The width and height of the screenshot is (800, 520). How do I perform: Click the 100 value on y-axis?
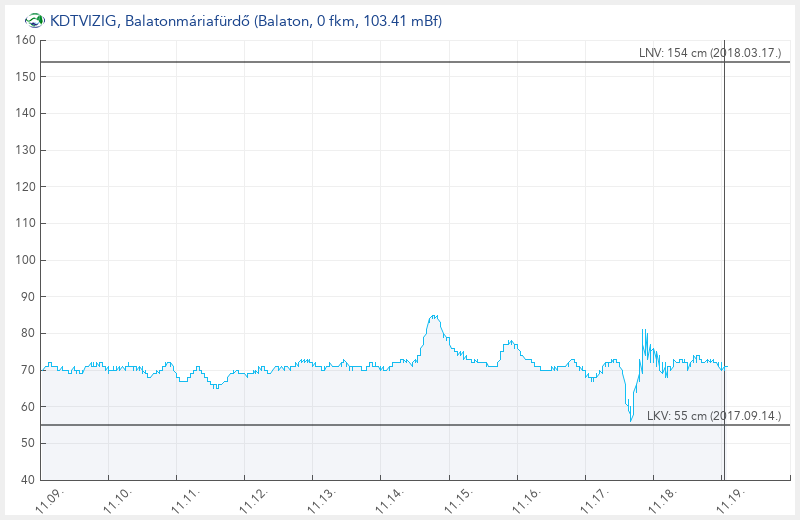coord(24,260)
